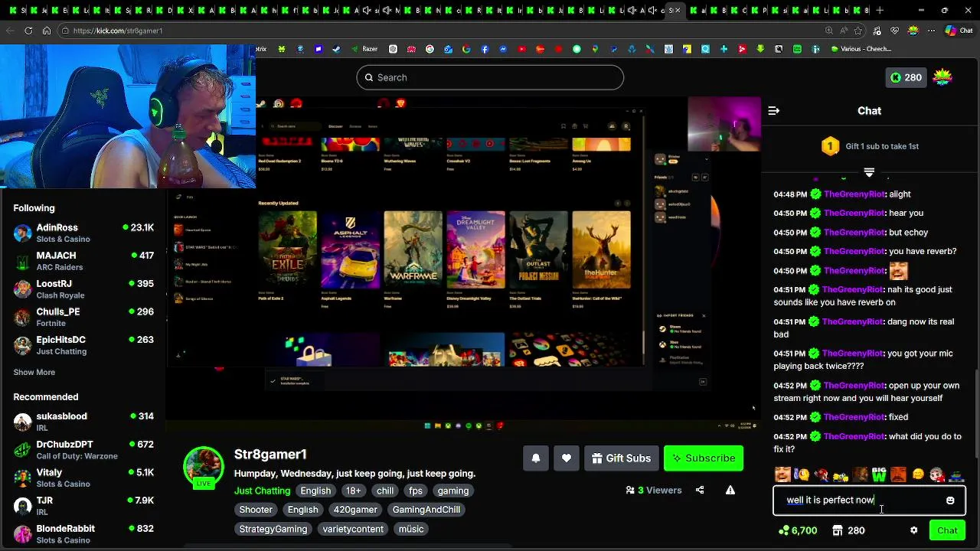Open the Gift 1 sub leaderboard banner
This screenshot has height=551, width=980.
tap(870, 146)
